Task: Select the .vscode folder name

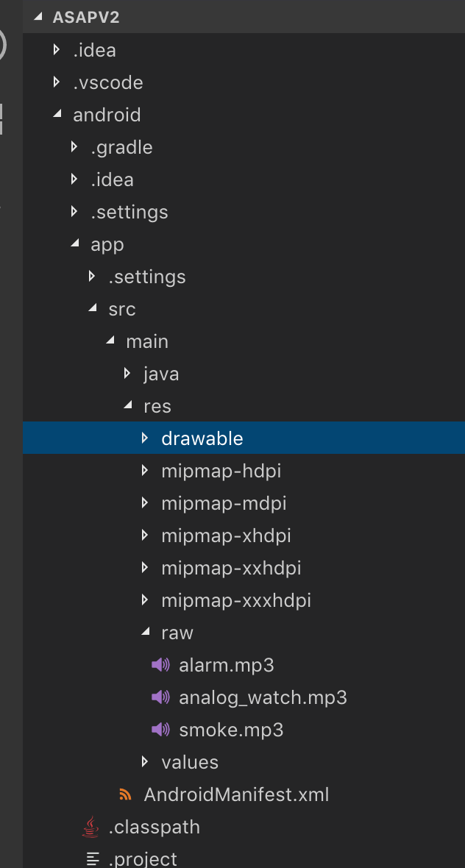Action: coord(108,82)
